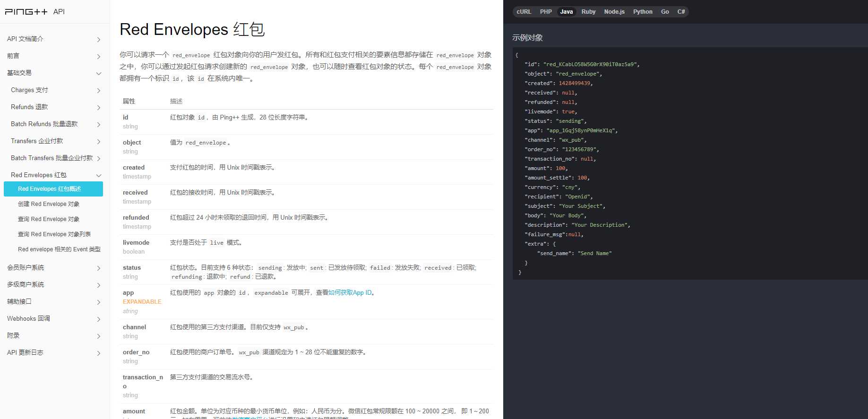Click the 描述 table column header
The image size is (868, 419).
176,101
